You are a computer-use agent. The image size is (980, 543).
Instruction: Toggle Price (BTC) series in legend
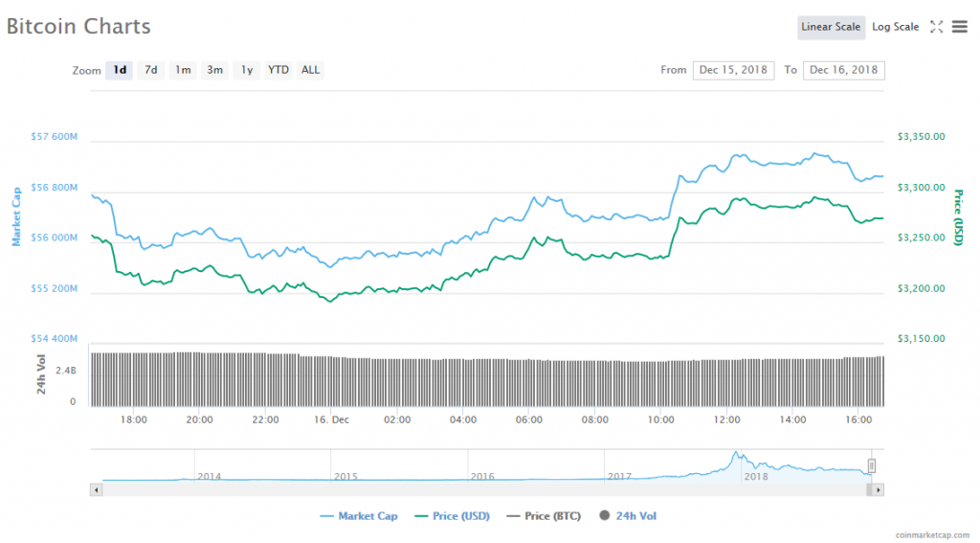(545, 516)
